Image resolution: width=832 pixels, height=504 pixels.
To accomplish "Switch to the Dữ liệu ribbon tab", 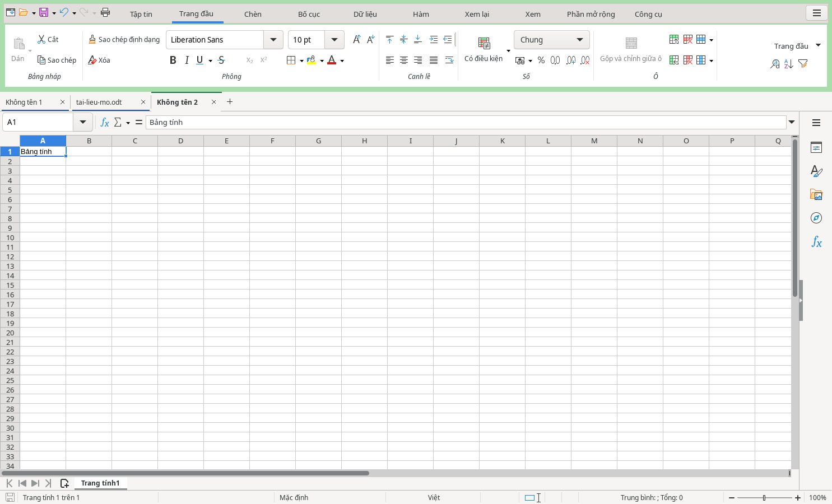I will tap(365, 14).
